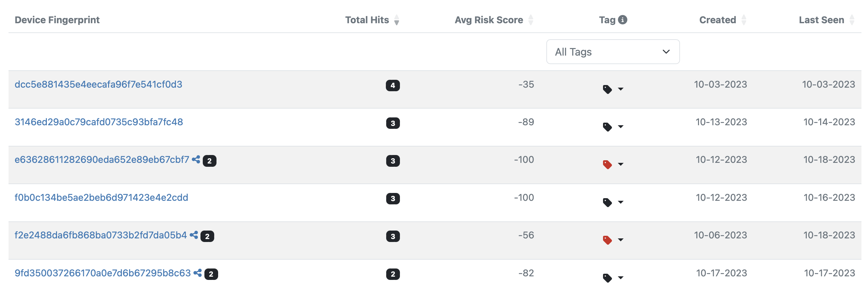The height and width of the screenshot is (293, 868).
Task: Open fingerprint 3146ed29a0c79cafd0735c93bfa7fc48 link
Action: (x=99, y=122)
